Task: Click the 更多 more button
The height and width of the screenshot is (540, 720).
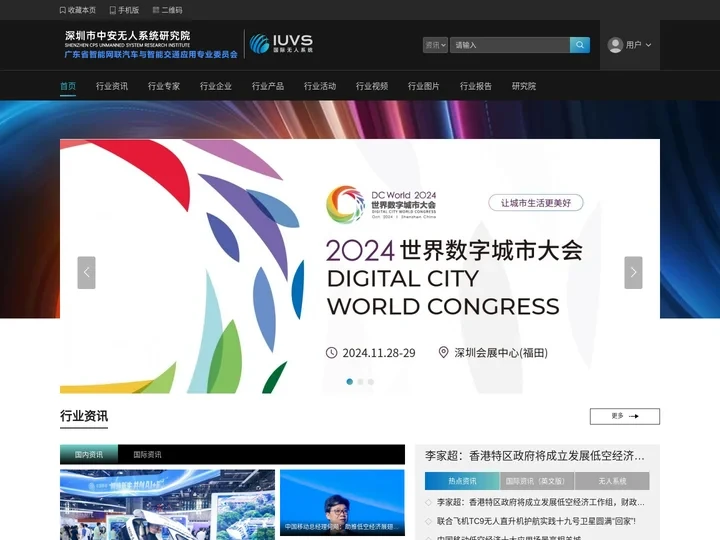Action: 624,416
